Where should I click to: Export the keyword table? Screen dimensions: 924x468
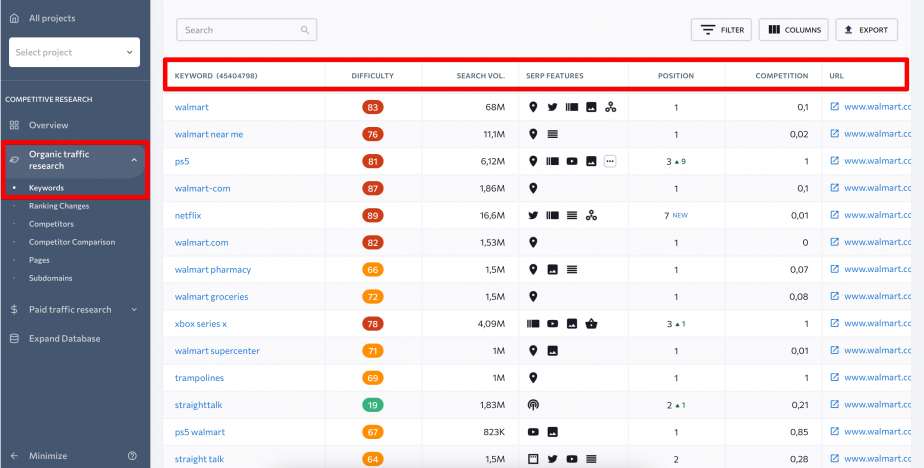(866, 30)
